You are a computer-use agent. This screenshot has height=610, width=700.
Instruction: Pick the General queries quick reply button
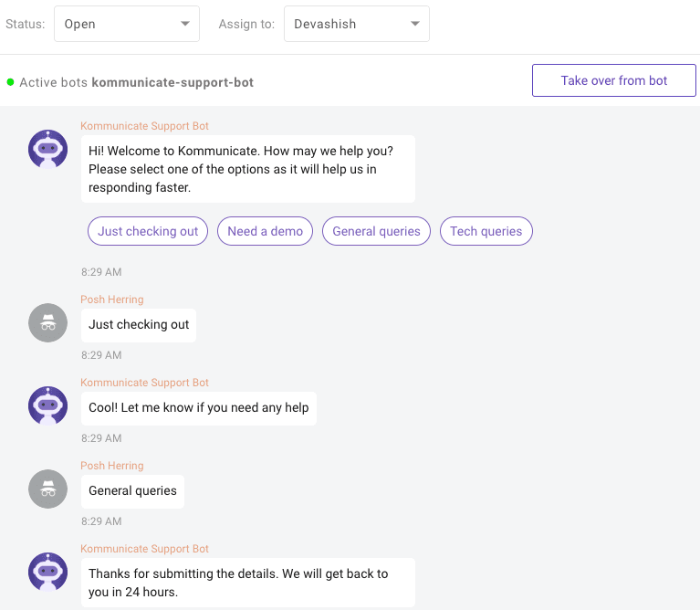[376, 231]
